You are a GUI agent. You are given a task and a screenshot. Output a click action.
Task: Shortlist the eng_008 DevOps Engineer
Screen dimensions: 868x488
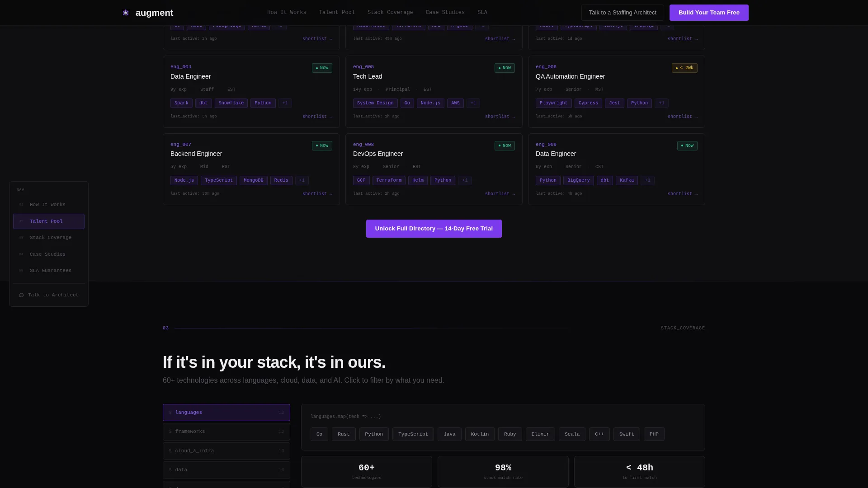coord(500,194)
